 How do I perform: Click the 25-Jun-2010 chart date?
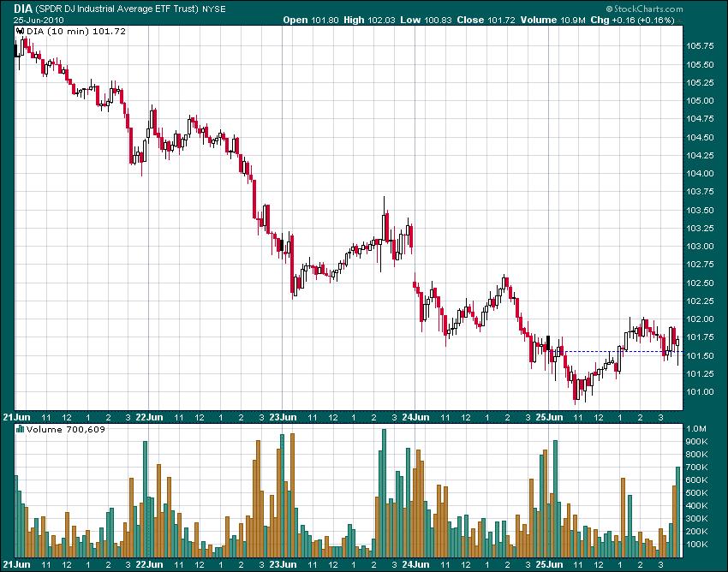tap(39, 20)
